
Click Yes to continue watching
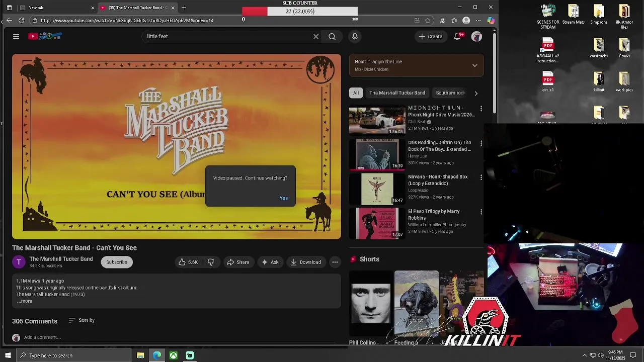(284, 198)
